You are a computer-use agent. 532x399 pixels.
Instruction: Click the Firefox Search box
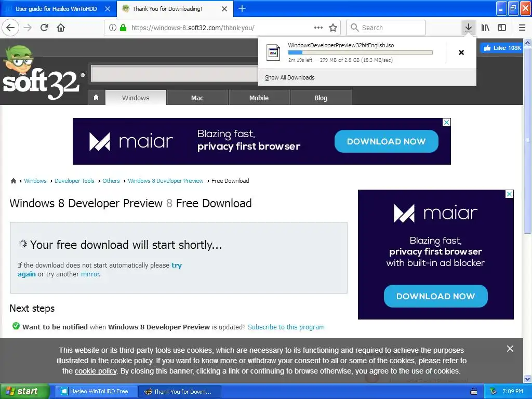pyautogui.click(x=385, y=28)
